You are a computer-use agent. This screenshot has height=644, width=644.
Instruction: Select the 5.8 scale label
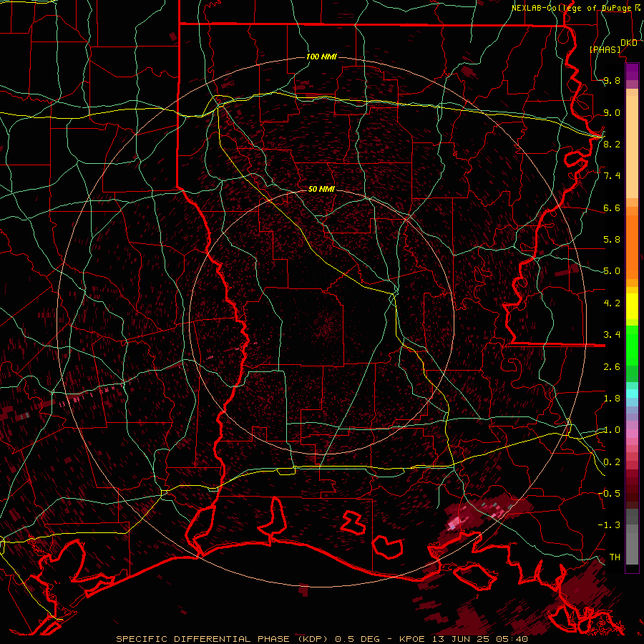coord(612,240)
